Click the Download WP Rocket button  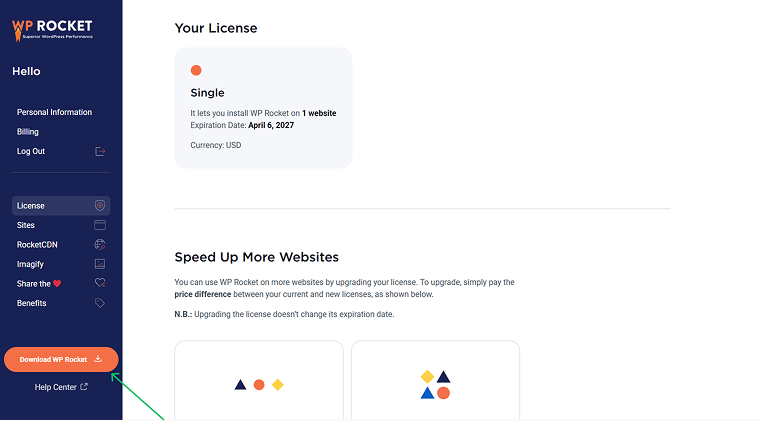[x=61, y=359]
